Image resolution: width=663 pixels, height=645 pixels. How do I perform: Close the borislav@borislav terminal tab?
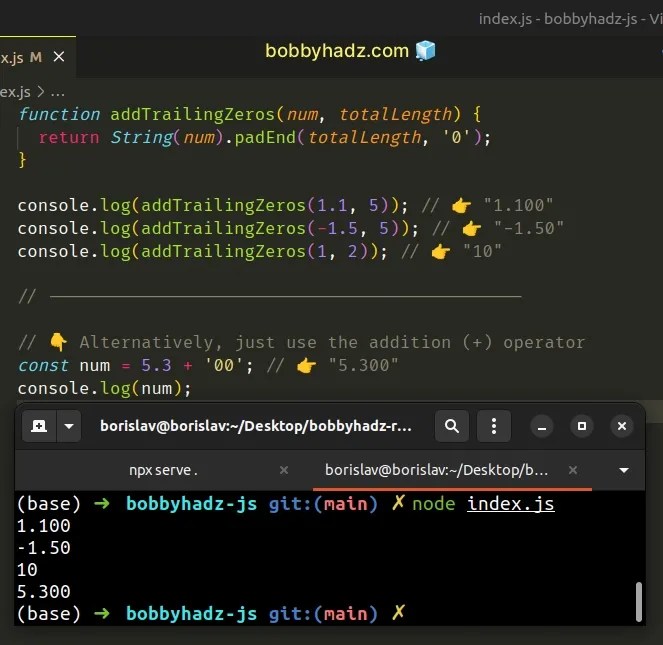(x=573, y=470)
